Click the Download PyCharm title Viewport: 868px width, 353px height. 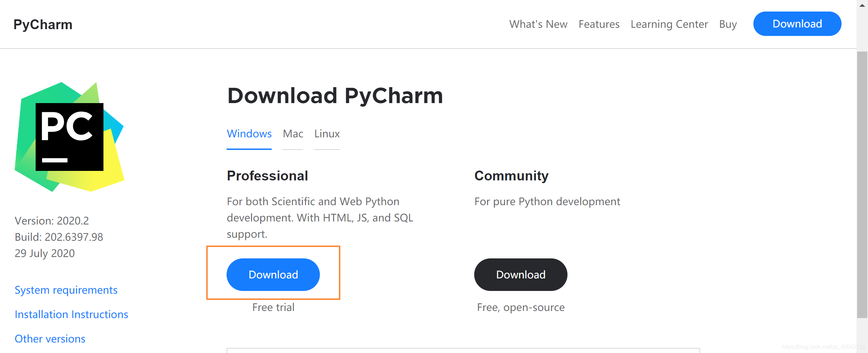(x=335, y=96)
